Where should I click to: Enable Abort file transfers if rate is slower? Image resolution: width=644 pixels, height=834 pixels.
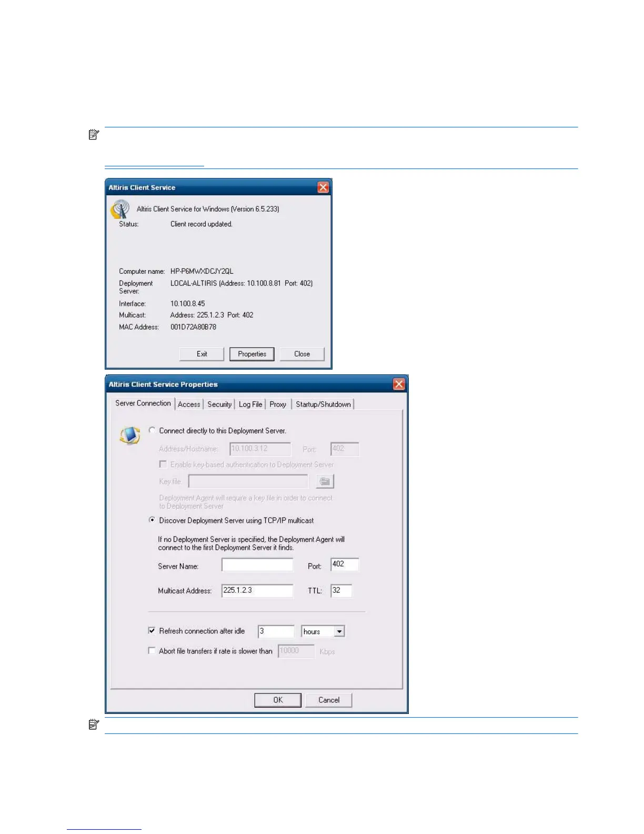click(152, 651)
